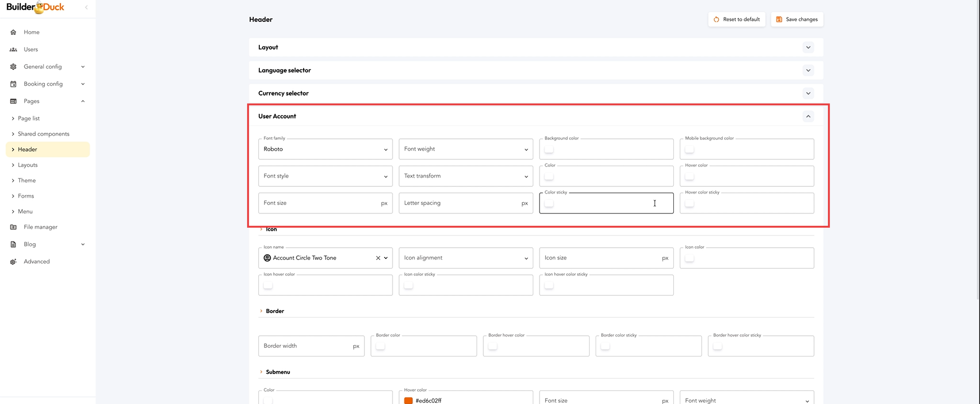This screenshot has height=404, width=980.
Task: Click the General config gear icon
Action: pyautogui.click(x=13, y=67)
